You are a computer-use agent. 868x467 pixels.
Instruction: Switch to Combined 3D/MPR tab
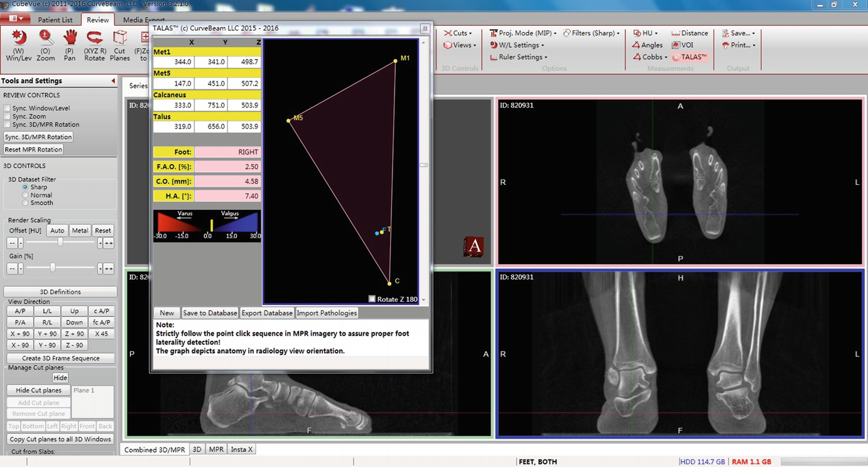coord(155,449)
